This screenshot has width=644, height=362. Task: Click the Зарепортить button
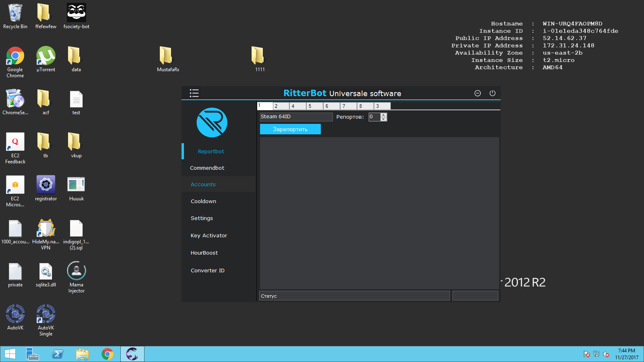[x=290, y=129]
